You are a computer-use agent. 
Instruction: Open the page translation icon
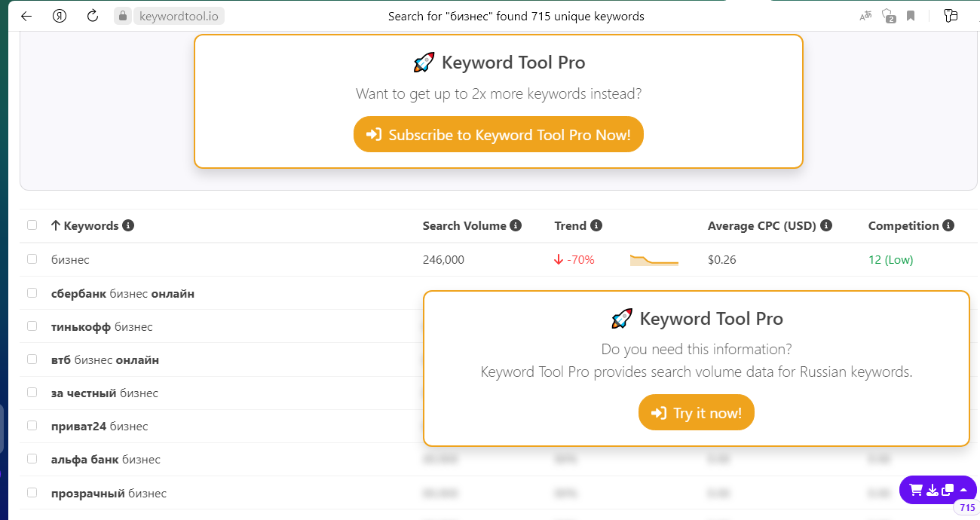click(x=865, y=16)
